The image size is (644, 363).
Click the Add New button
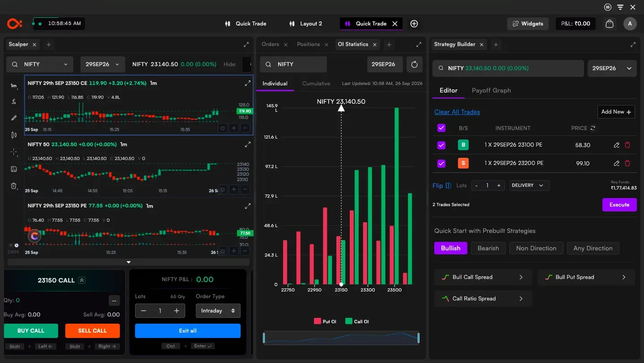coord(616,112)
